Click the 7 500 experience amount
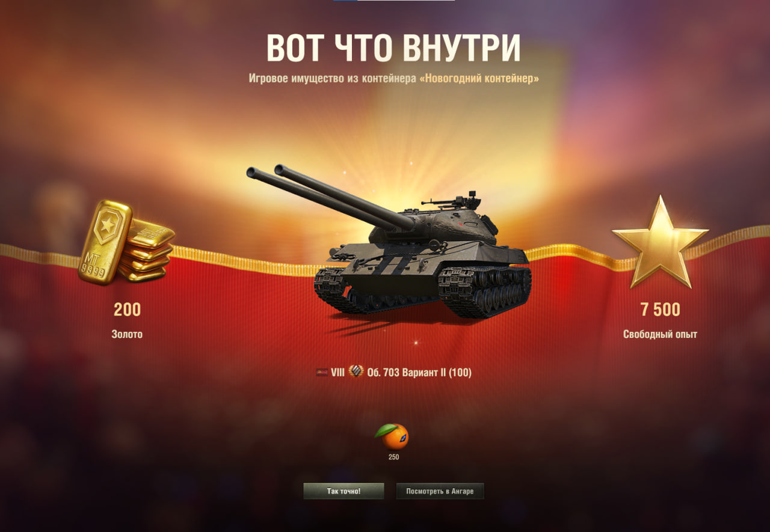This screenshot has height=532, width=770. 660,310
